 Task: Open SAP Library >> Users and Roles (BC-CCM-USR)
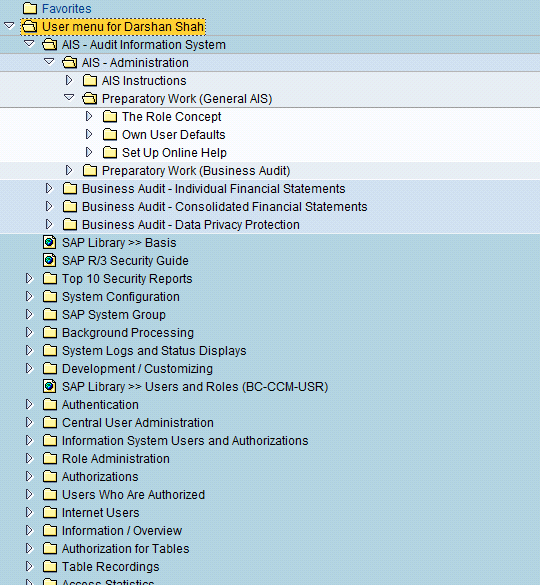pos(195,387)
